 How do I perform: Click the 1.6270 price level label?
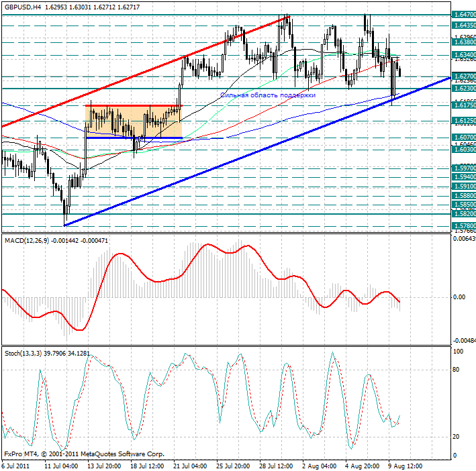click(464, 76)
